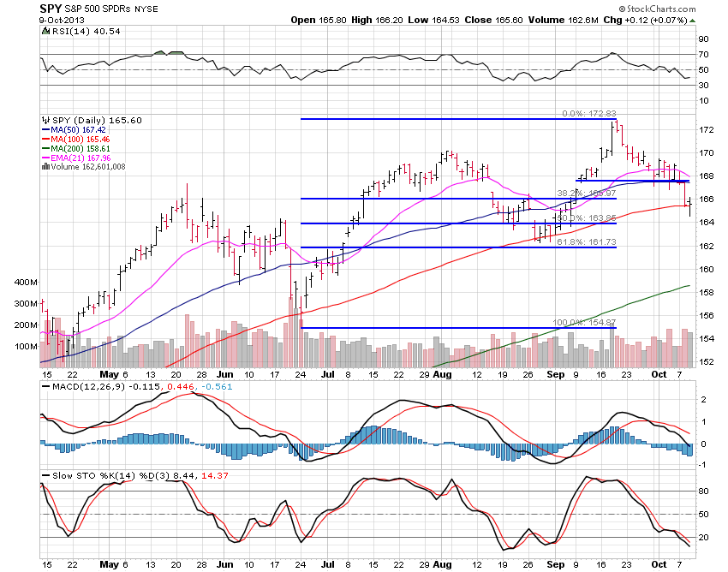Click the Open 165.80 value
The height and width of the screenshot is (572, 728).
(x=319, y=20)
